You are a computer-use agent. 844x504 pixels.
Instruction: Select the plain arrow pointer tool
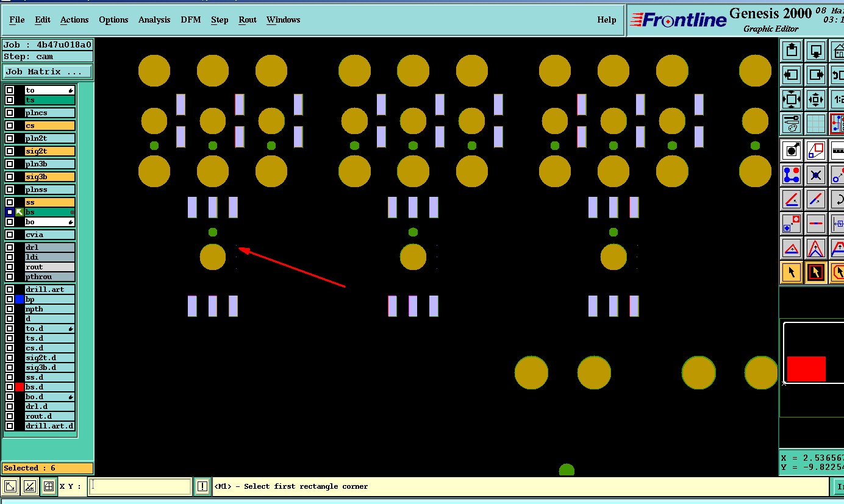[x=792, y=272]
